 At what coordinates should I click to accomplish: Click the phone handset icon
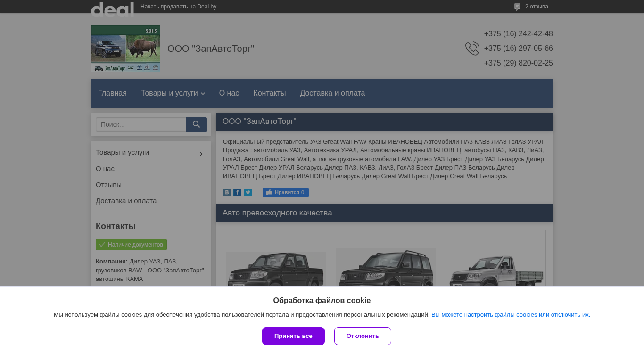click(472, 49)
